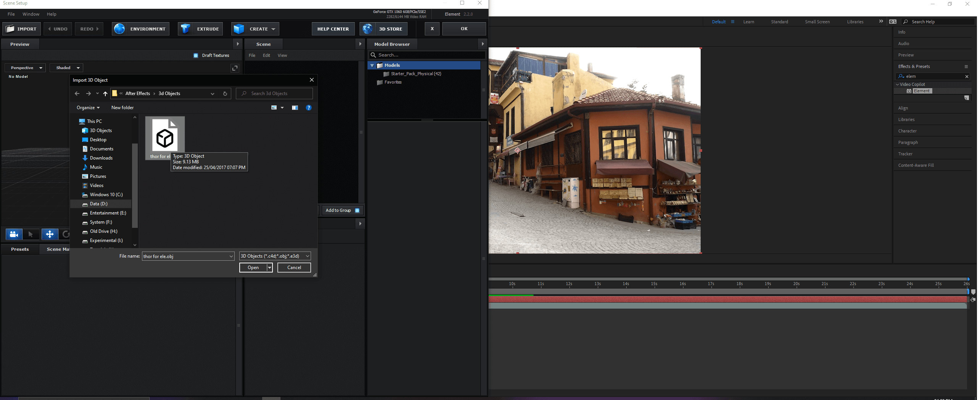Toggle the preview pane in the file dialog

(x=295, y=108)
